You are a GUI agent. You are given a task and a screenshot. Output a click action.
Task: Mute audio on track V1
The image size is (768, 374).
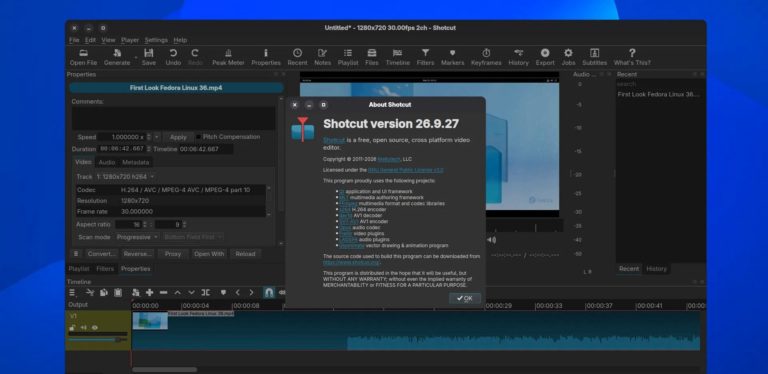click(84, 327)
